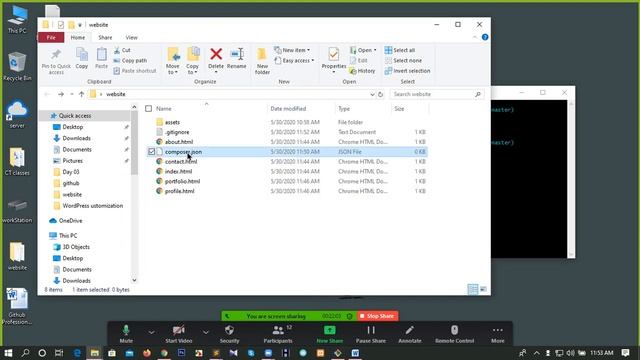Open Explorer help question icon
Image resolution: width=640 pixels, height=360 pixels.
[485, 37]
